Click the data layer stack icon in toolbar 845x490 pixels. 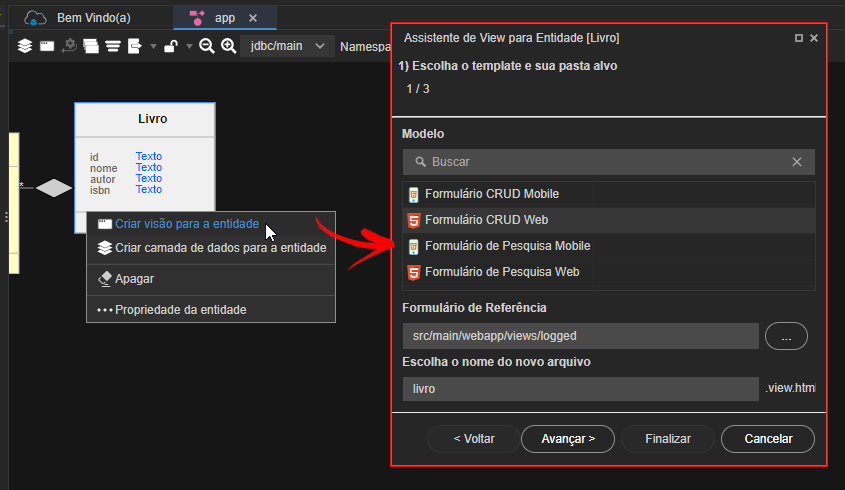point(25,46)
